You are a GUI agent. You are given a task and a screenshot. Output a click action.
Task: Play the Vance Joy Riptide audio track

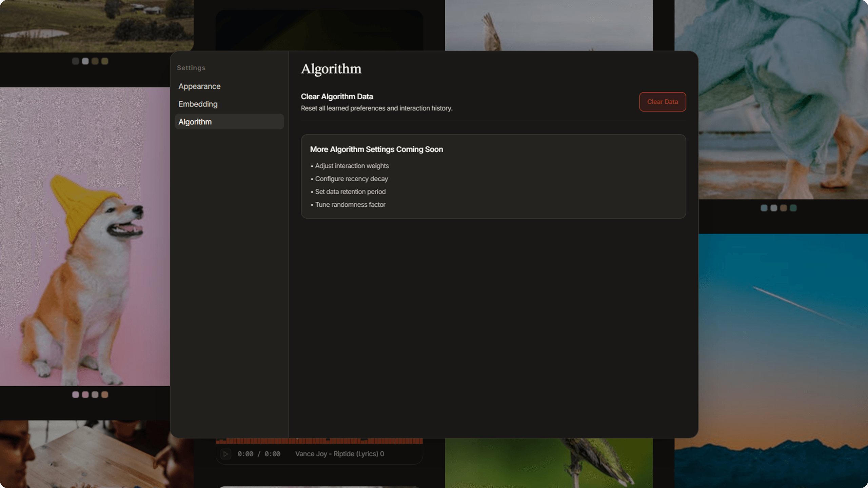pyautogui.click(x=225, y=454)
